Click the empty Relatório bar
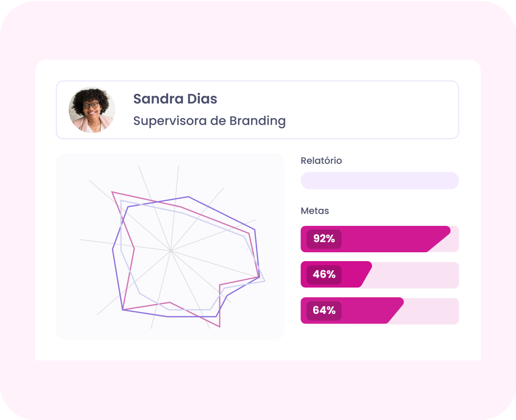 [379, 180]
